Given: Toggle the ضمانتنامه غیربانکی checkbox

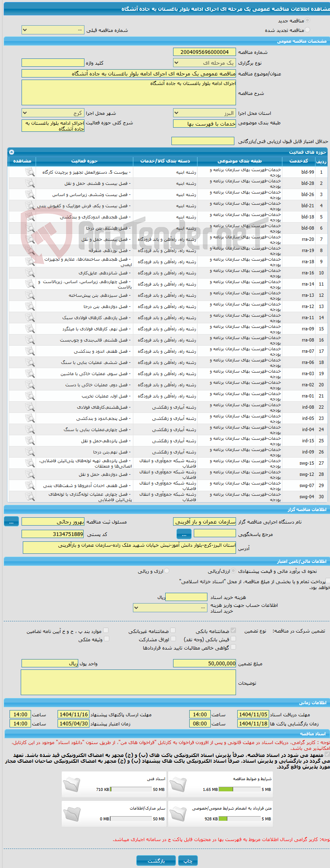Looking at the screenshot, I should pos(173,630).
